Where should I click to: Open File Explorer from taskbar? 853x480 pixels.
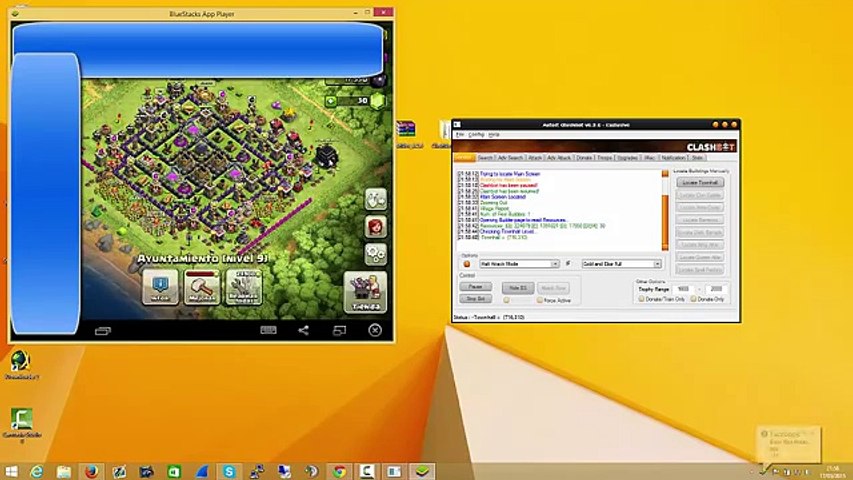[64, 471]
